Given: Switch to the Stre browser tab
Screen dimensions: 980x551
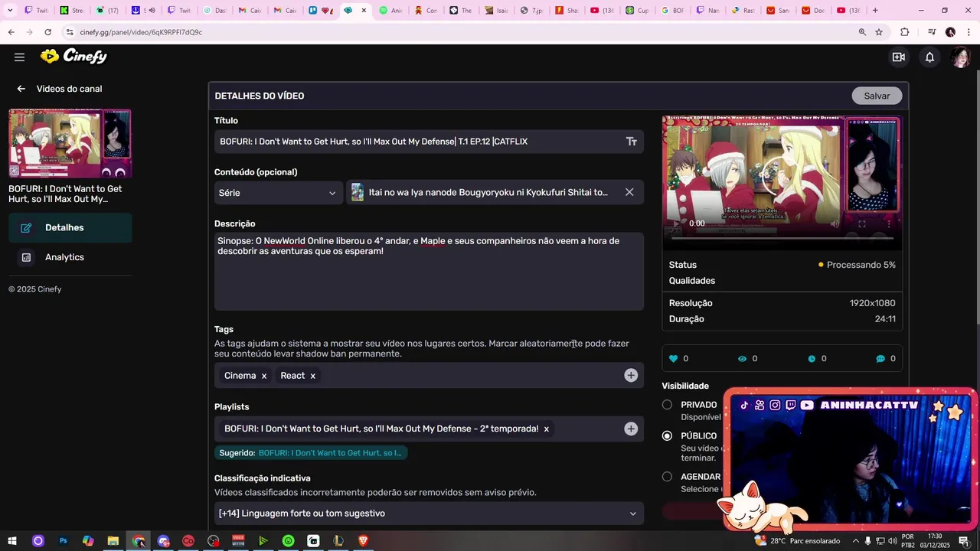Looking at the screenshot, I should tap(72, 10).
